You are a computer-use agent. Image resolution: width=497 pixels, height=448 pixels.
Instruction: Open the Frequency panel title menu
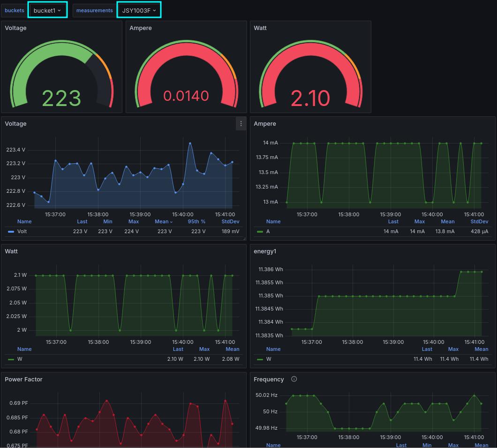(269, 379)
